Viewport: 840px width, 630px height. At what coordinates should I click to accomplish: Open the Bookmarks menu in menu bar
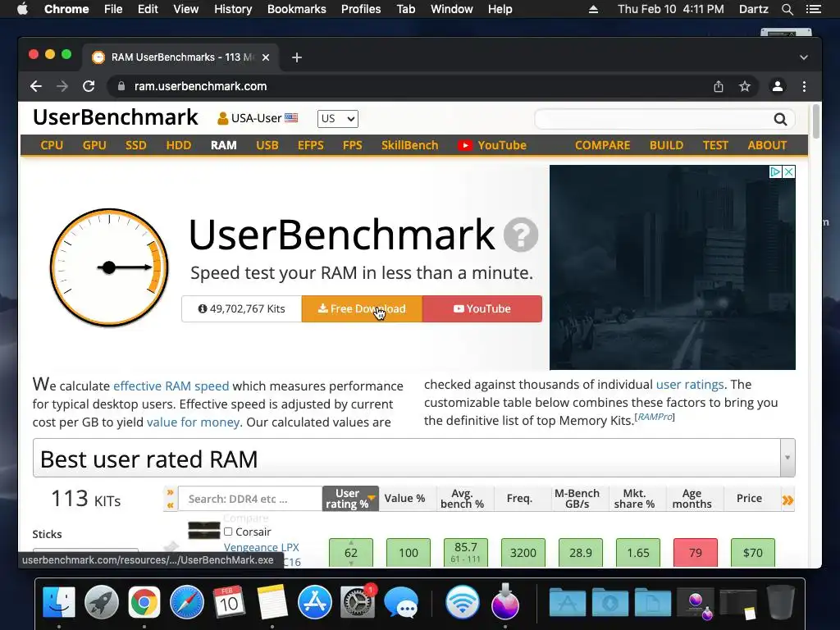coord(297,9)
